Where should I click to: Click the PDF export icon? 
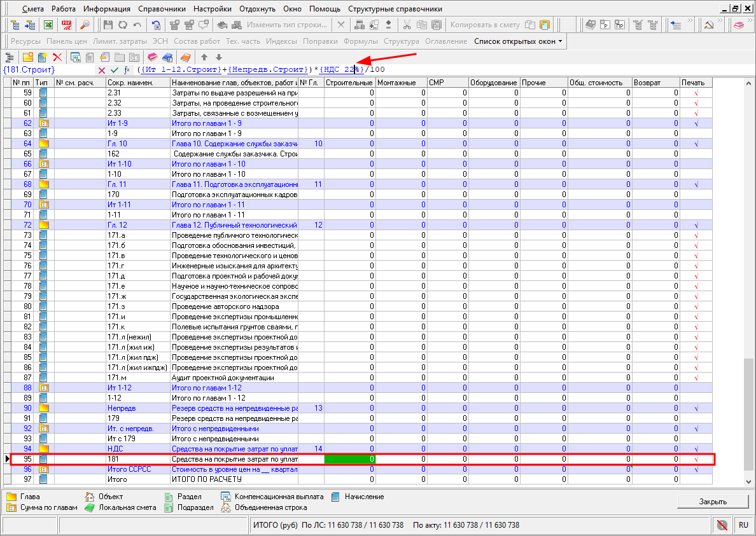click(67, 25)
